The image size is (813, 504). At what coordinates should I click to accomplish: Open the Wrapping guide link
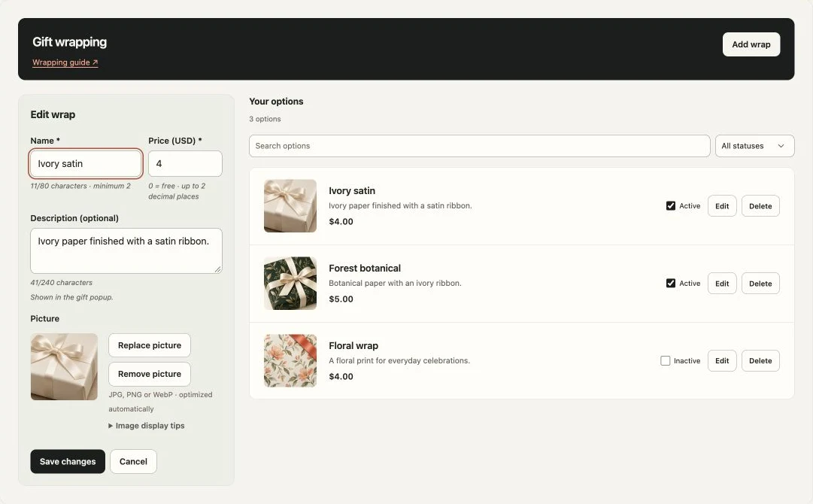click(x=65, y=62)
